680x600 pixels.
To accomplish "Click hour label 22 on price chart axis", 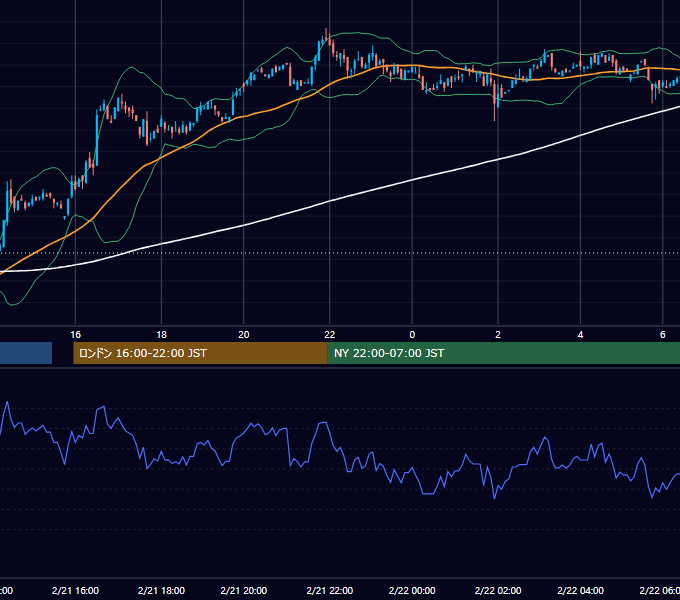I will pos(330,334).
